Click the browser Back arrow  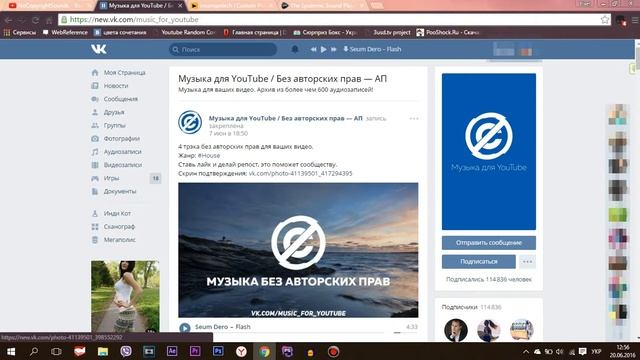8,20
